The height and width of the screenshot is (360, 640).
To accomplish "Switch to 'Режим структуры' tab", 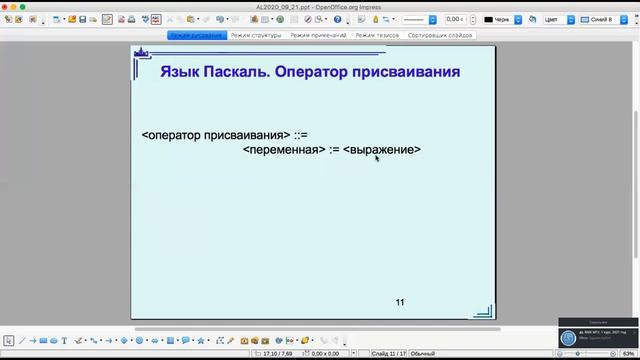I will pos(256,36).
